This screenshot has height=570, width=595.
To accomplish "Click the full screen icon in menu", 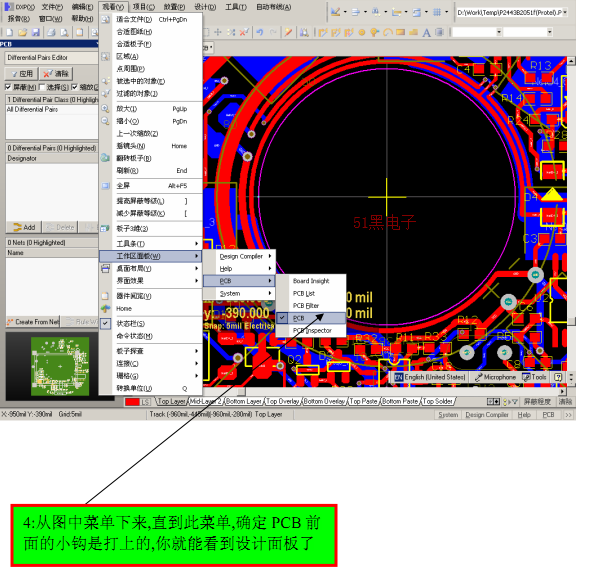I will (106, 186).
